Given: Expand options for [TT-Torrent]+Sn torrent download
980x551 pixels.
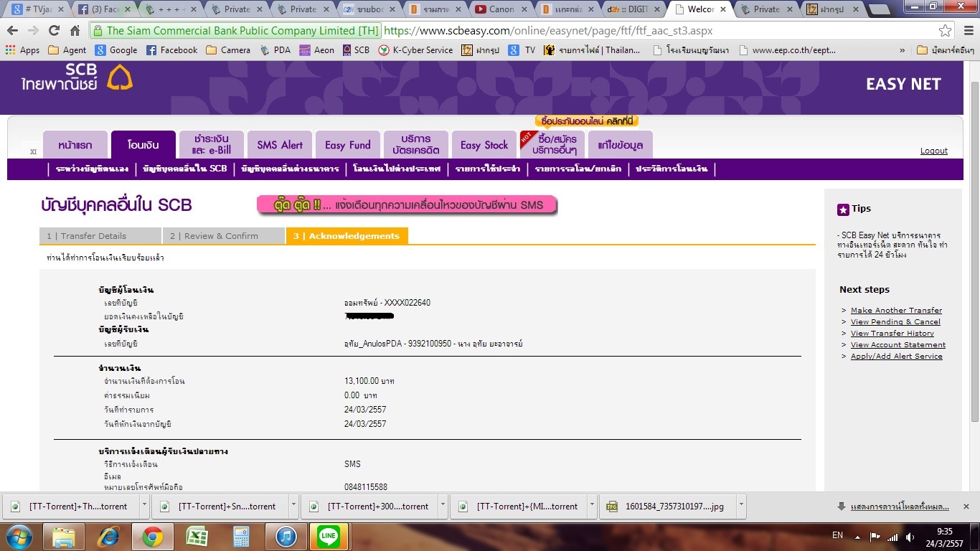Looking at the screenshot, I should coord(293,506).
